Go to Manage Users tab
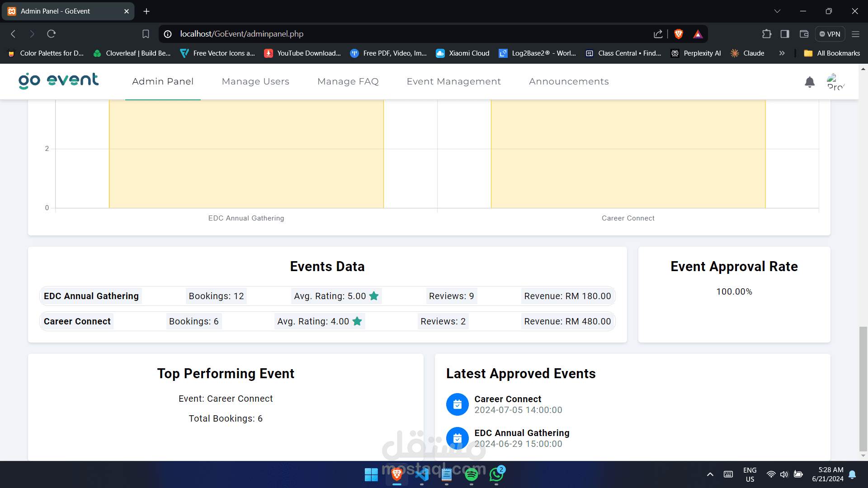Screen dimensions: 868x488 click(x=255, y=82)
